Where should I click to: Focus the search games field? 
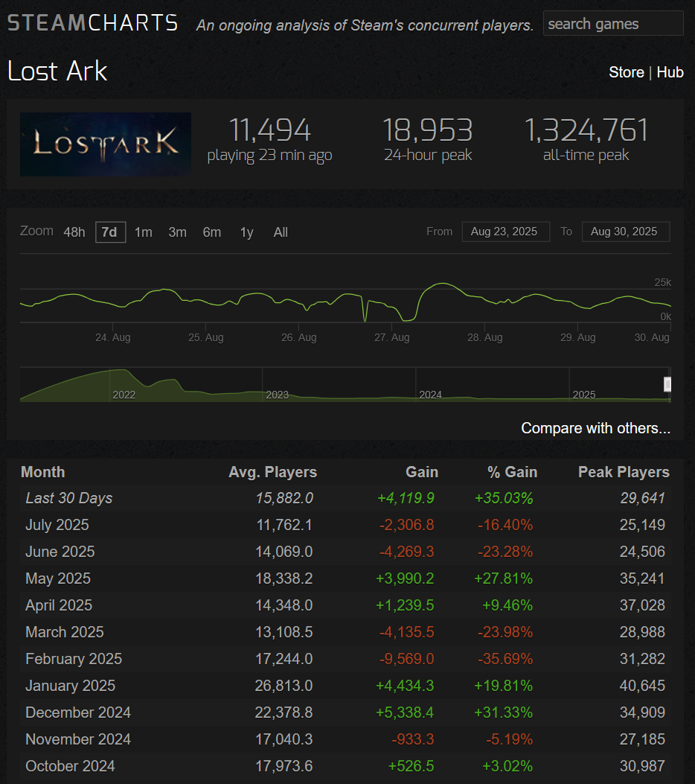(613, 24)
